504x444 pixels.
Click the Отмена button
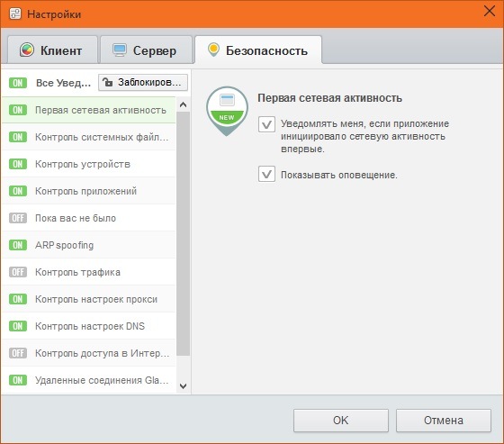[x=444, y=421]
